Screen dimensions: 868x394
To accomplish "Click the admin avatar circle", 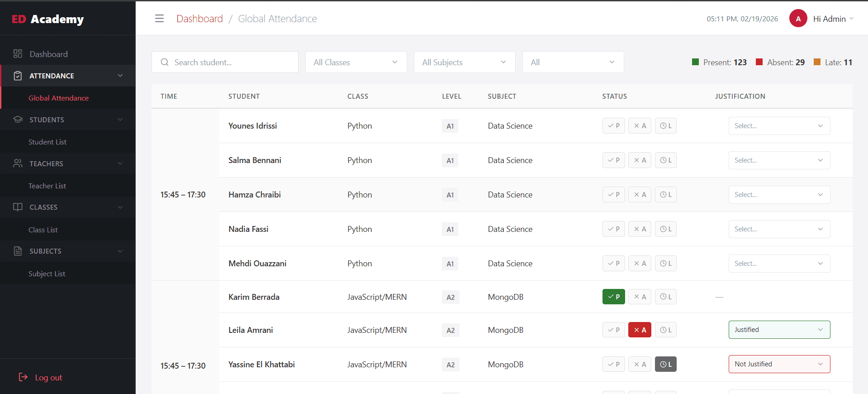I will tap(798, 19).
